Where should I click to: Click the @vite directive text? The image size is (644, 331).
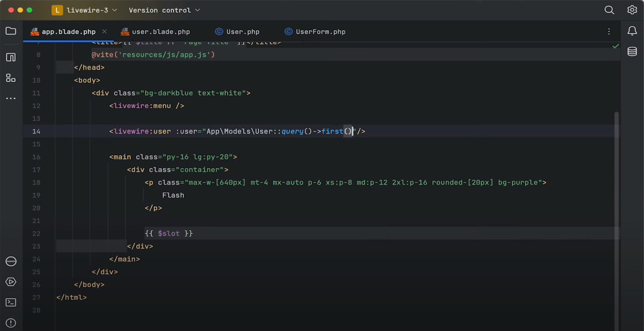click(102, 54)
